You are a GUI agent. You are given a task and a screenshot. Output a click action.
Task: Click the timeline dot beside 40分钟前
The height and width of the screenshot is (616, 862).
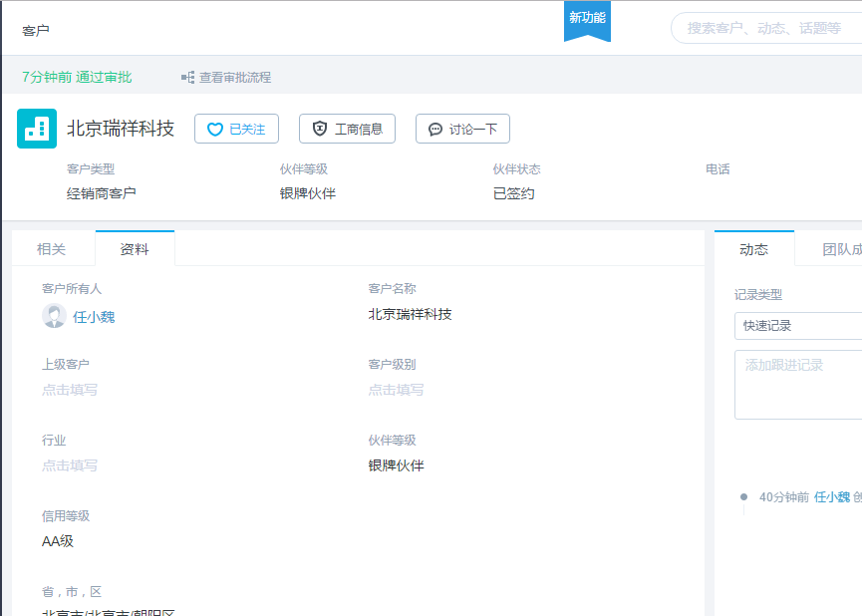743,496
